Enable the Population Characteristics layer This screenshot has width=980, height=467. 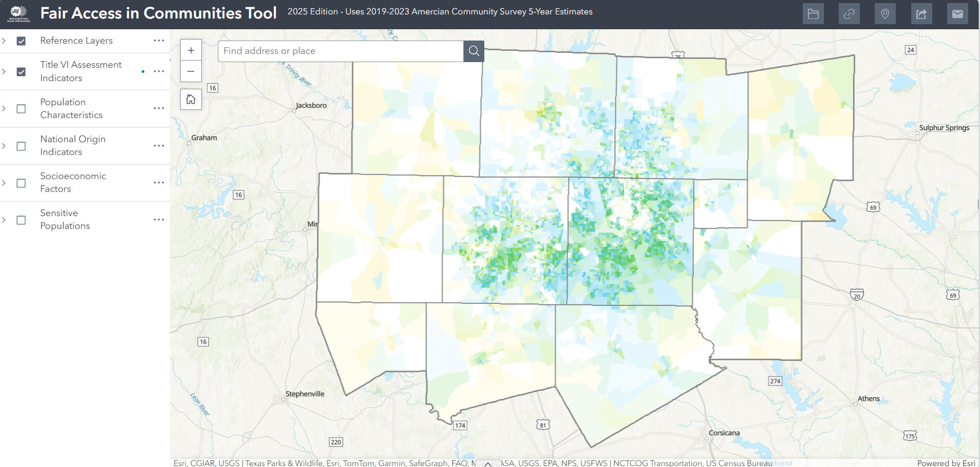point(21,108)
